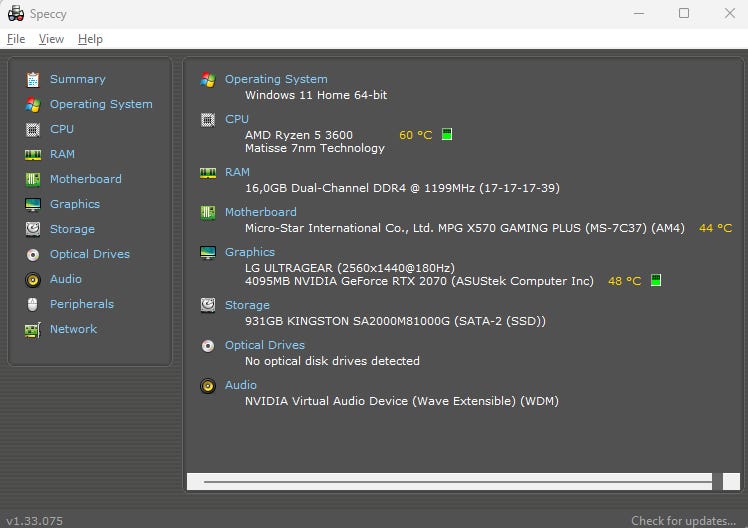This screenshot has height=528, width=748.
Task: Click the green graphics temperature indicator
Action: 656,280
